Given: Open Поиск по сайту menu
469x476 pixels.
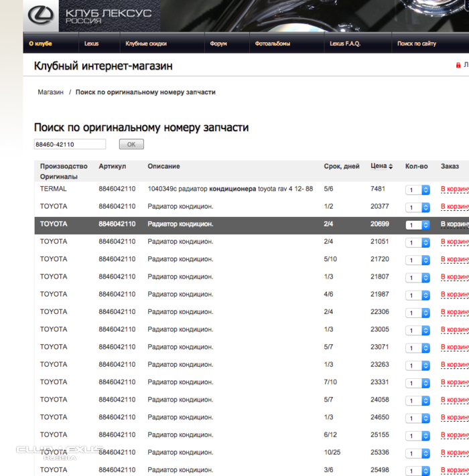Looking at the screenshot, I should tap(417, 44).
